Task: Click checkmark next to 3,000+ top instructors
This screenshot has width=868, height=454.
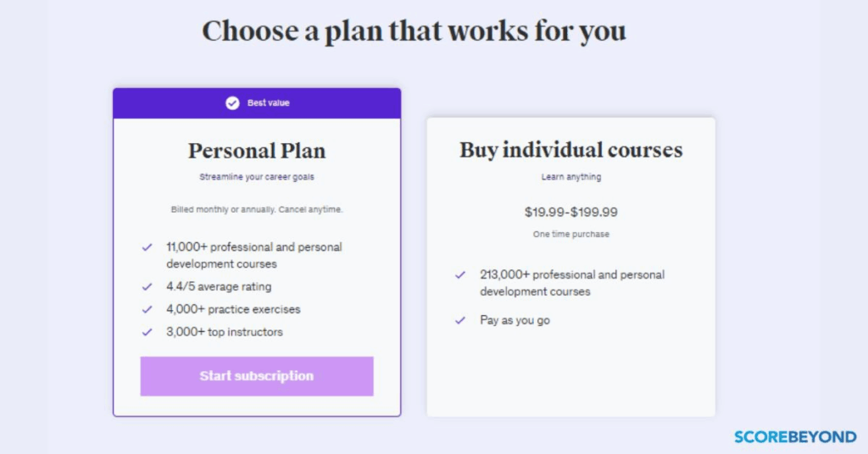Action: point(147,332)
